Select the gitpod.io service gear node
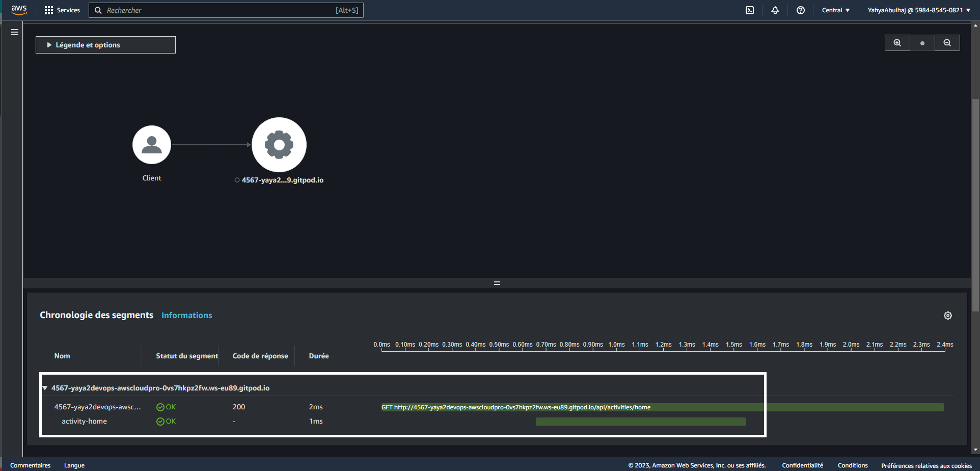This screenshot has width=980, height=471. coord(279,145)
